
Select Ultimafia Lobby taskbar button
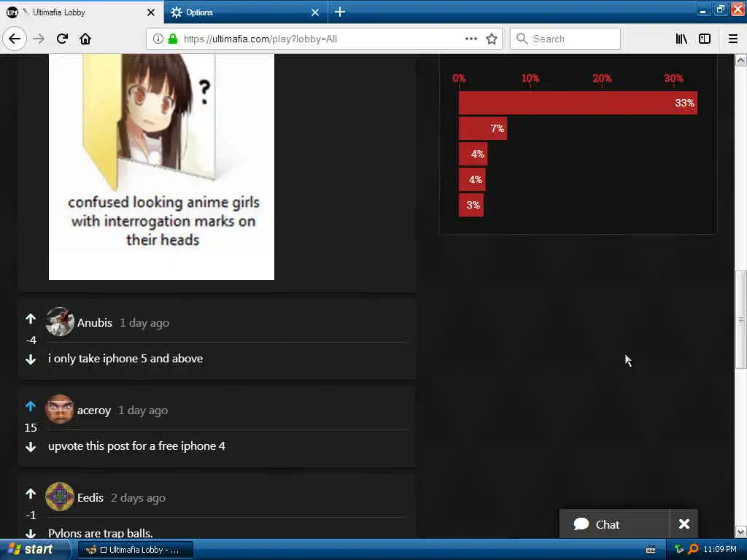(135, 550)
